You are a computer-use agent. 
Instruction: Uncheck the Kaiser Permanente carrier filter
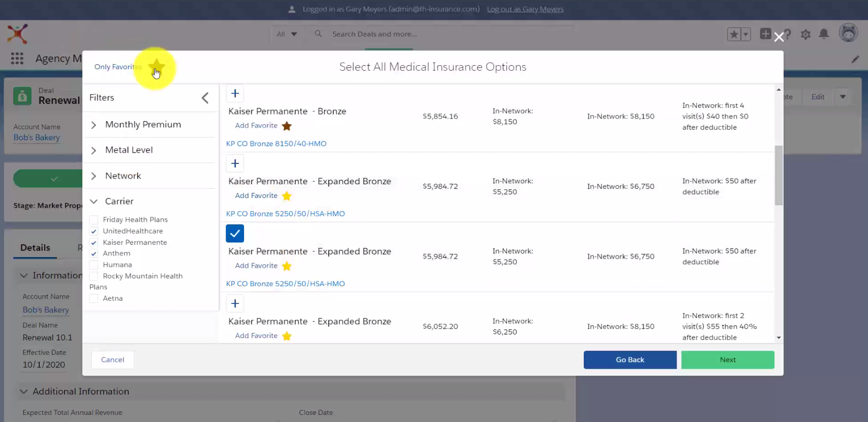94,243
